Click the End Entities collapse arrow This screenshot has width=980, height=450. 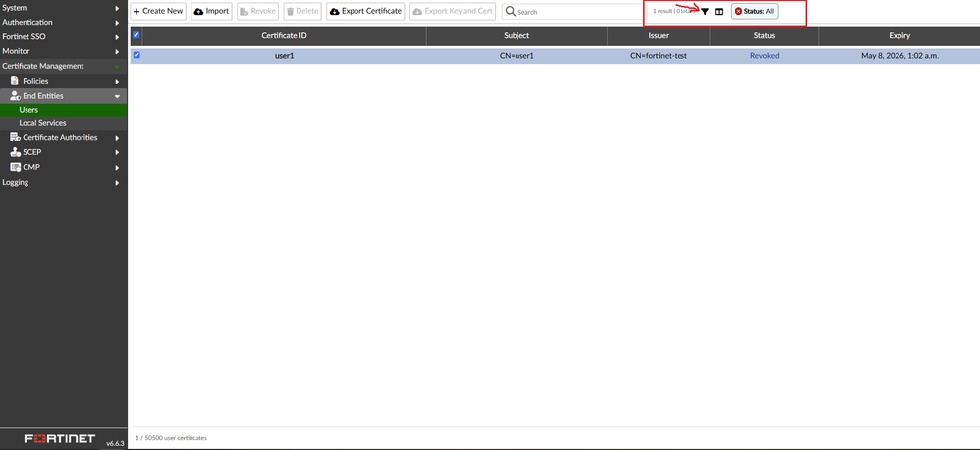(x=117, y=96)
